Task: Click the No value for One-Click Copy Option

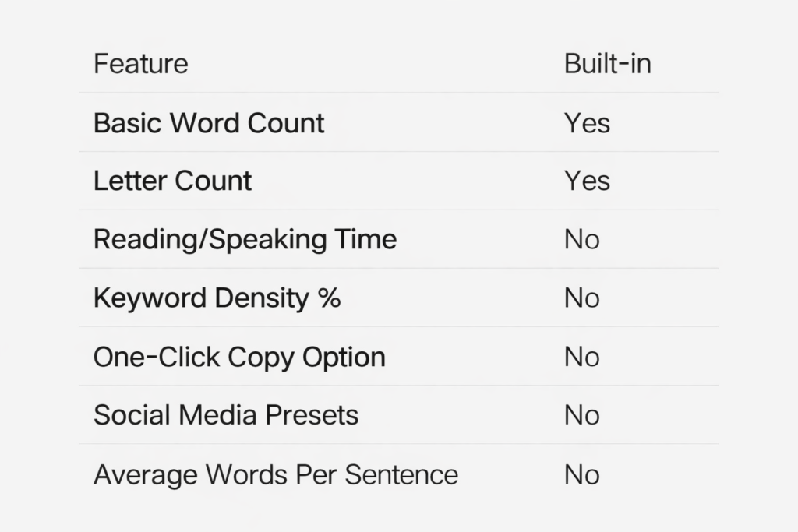Action: [581, 357]
